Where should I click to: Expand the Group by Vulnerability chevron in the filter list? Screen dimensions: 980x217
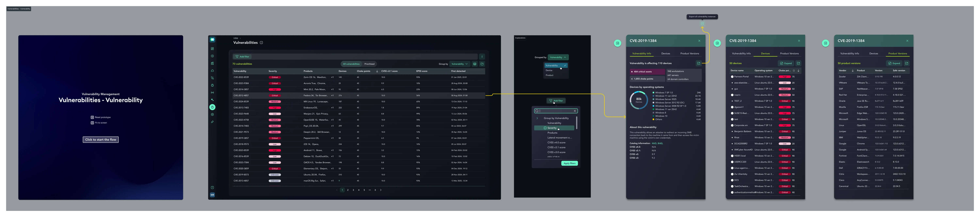click(x=537, y=118)
